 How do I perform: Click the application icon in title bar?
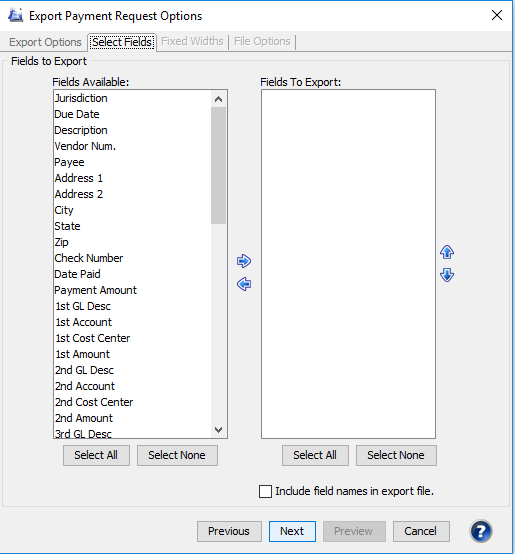pos(16,16)
